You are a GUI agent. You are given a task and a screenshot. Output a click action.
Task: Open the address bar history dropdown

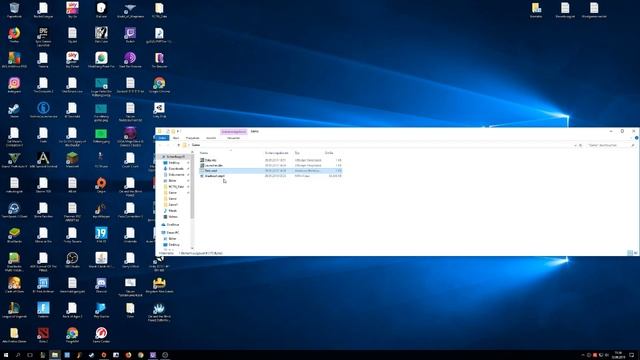[575, 145]
